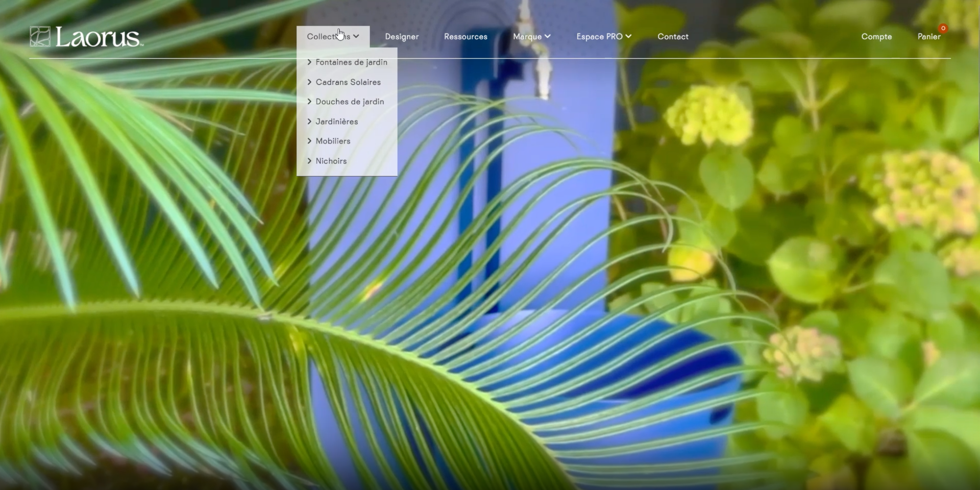Expand the Marque dropdown

(x=532, y=37)
